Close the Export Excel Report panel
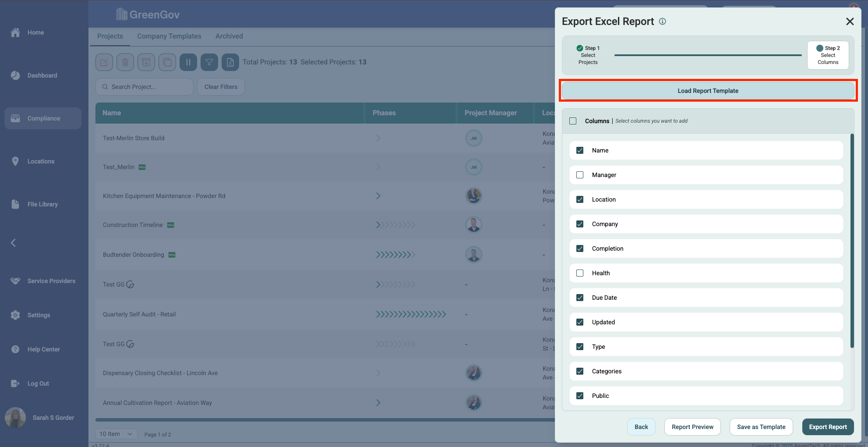The image size is (868, 447). [x=850, y=21]
